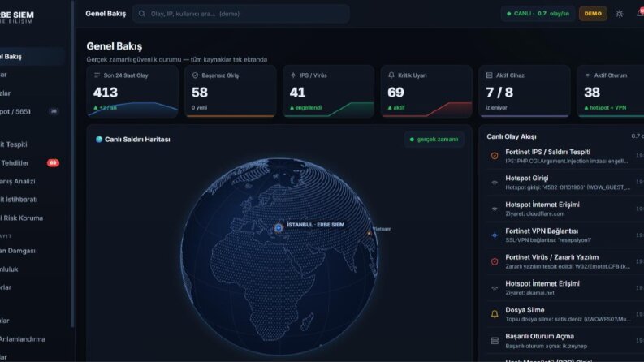Click the sidebar vertical scrollbar
The image size is (644, 362).
click(x=73, y=164)
